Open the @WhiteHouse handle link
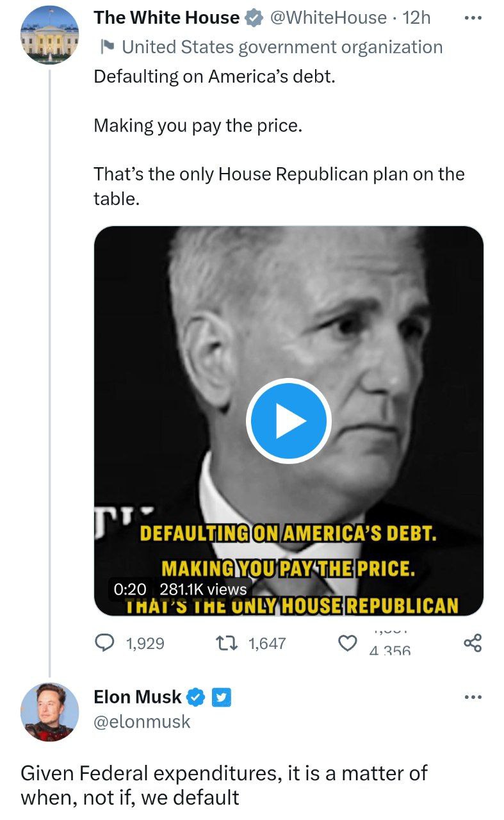Viewport: 504px width, 820px height. 329,18
